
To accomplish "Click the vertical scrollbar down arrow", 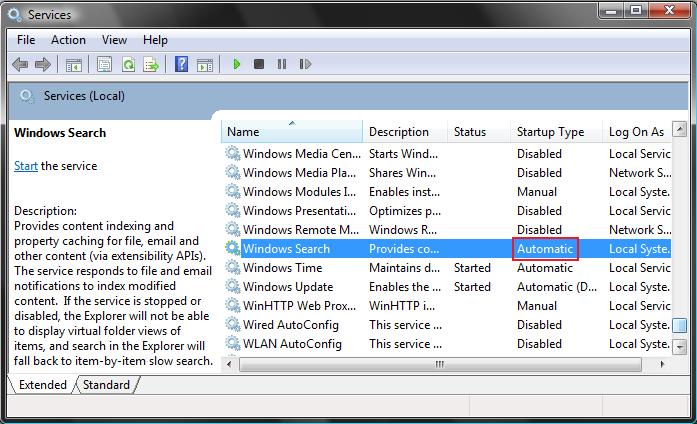I will point(679,347).
